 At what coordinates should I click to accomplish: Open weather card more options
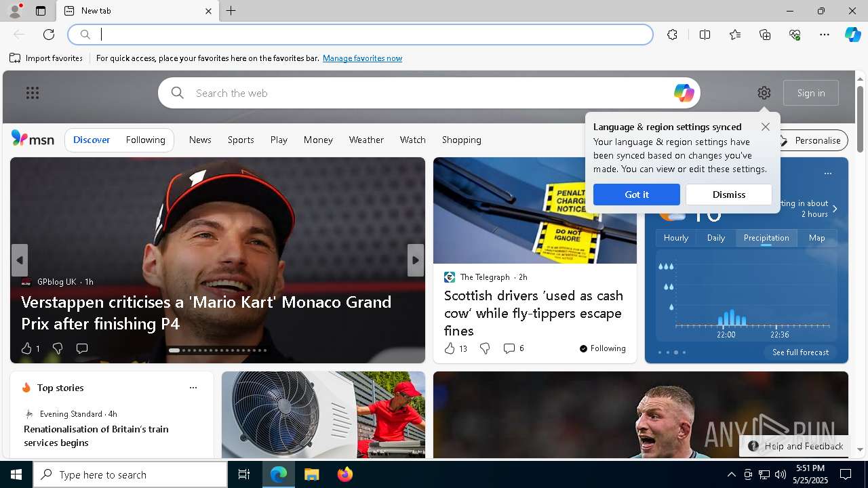click(x=827, y=174)
